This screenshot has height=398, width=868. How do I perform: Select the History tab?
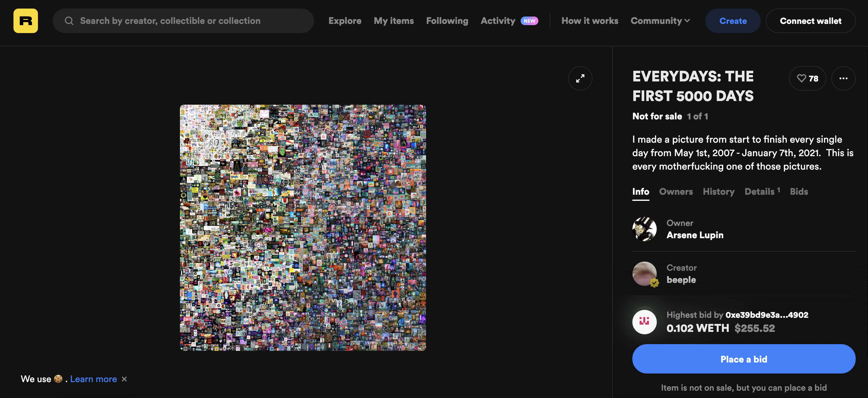pyautogui.click(x=718, y=192)
